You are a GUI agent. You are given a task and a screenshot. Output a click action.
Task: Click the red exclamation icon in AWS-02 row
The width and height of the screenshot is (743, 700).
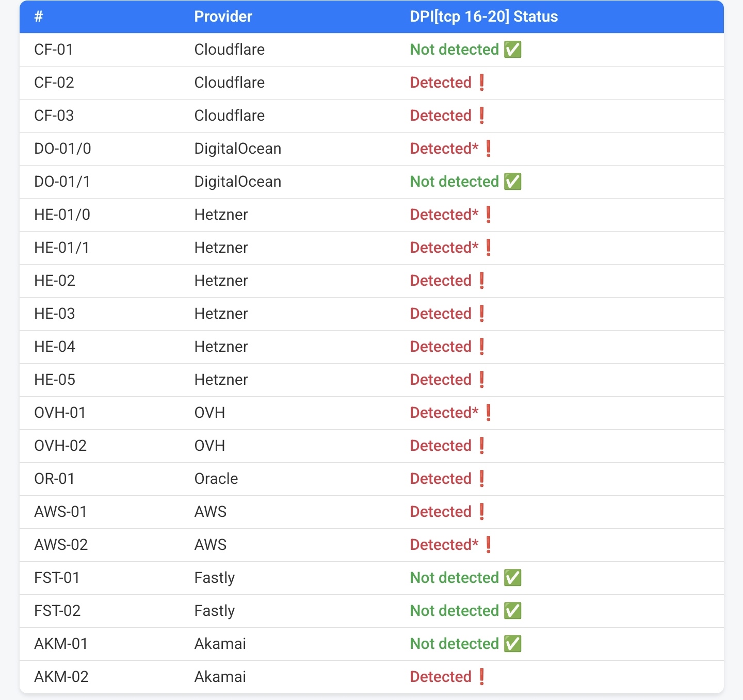tap(488, 545)
